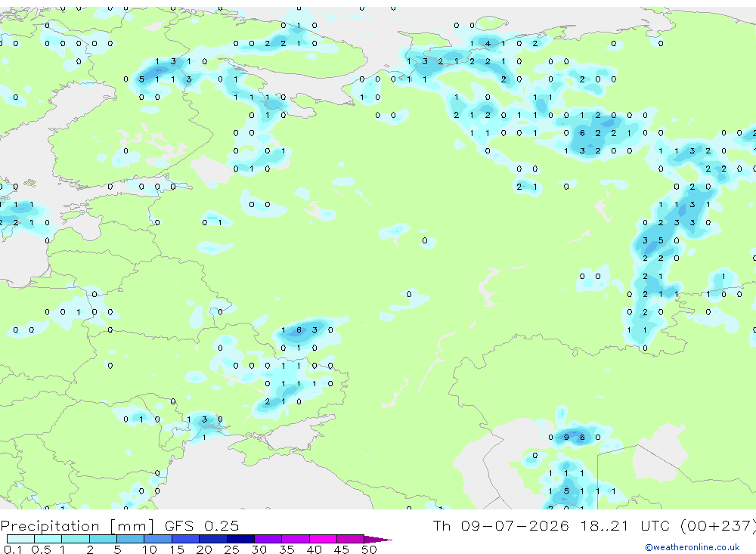Click the '4' precipitation value on the map

(x=488, y=43)
